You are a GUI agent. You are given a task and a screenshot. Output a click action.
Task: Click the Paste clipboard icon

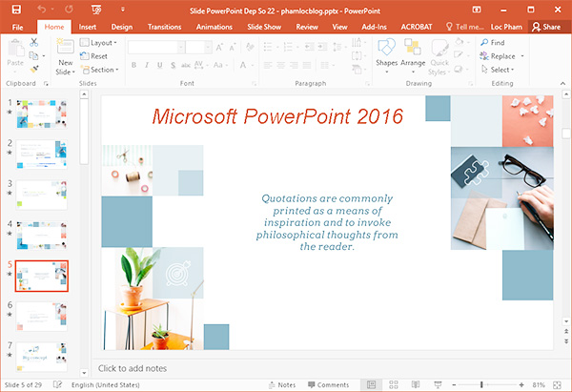[x=15, y=49]
